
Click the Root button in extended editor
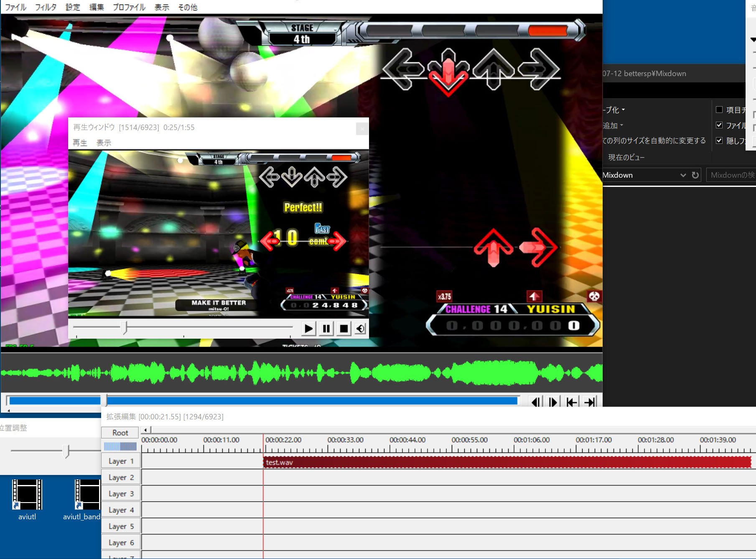point(120,433)
